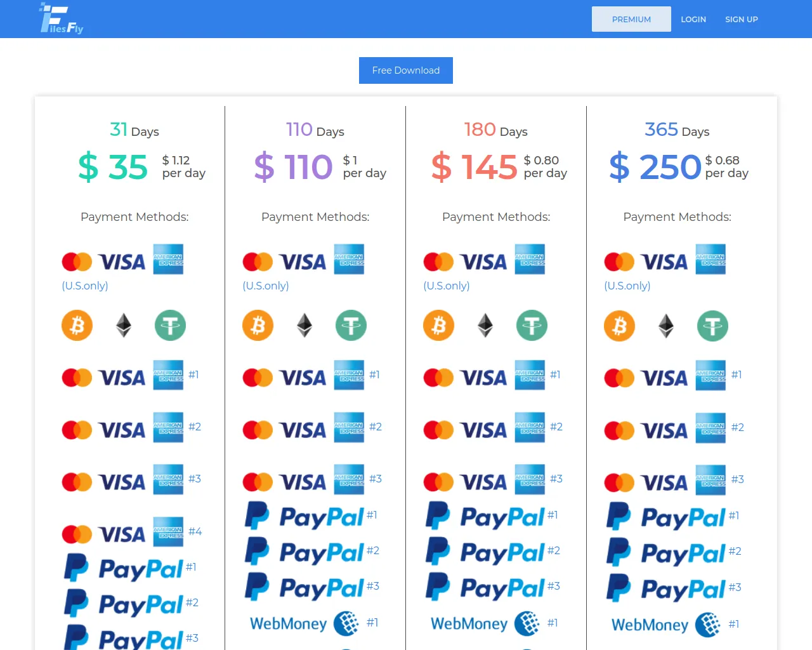Open the SIGN UP page

(x=742, y=19)
